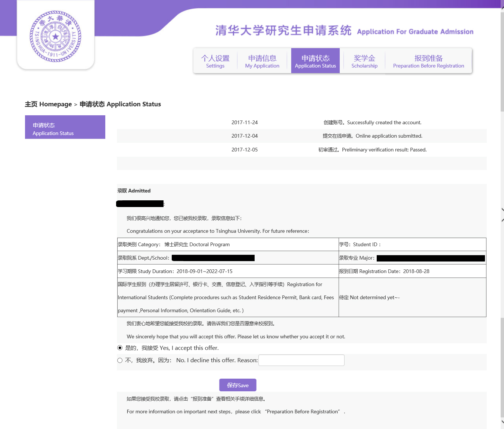Go to Homepage breadcrumb link
Image resolution: width=504 pixels, height=429 pixels.
(48, 104)
